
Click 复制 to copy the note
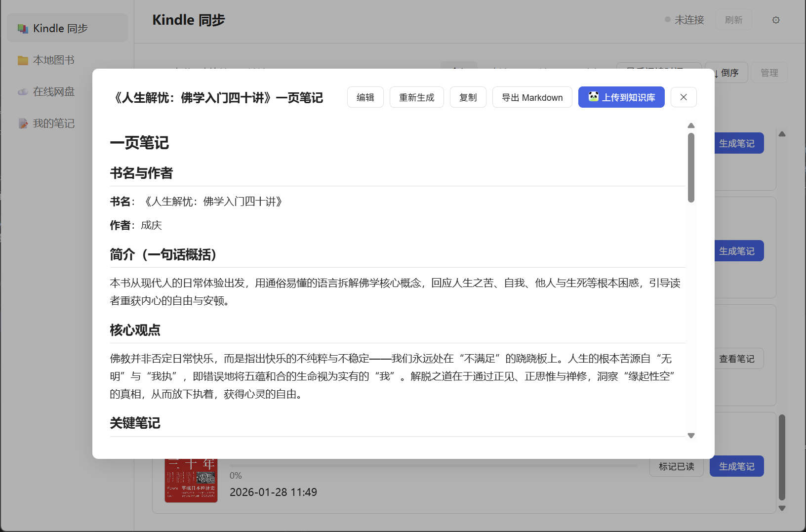pyautogui.click(x=468, y=97)
